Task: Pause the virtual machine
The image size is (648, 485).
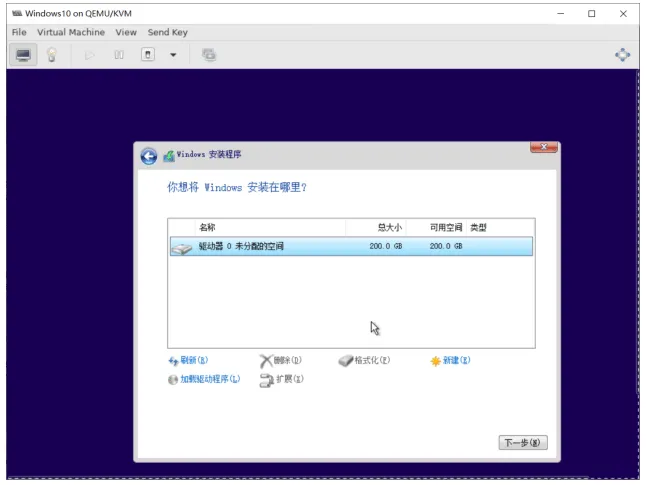Action: click(119, 55)
